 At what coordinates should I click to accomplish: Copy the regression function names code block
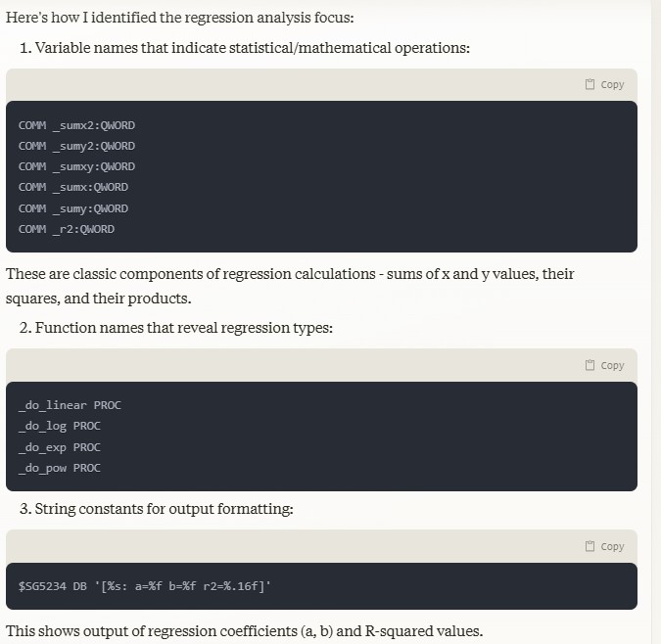pyautogui.click(x=604, y=365)
